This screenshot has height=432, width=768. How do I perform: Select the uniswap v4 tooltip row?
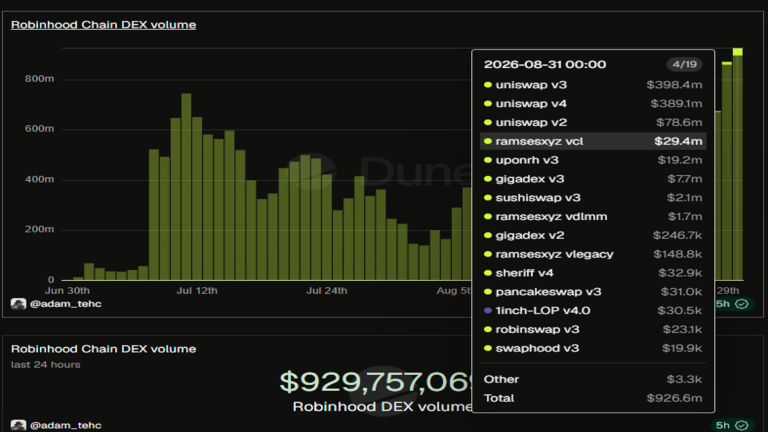(593, 103)
